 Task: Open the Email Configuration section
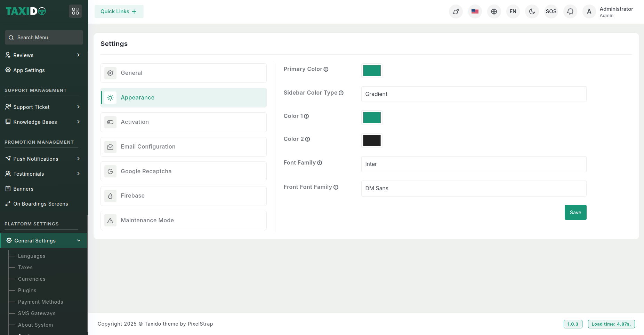coord(148,146)
